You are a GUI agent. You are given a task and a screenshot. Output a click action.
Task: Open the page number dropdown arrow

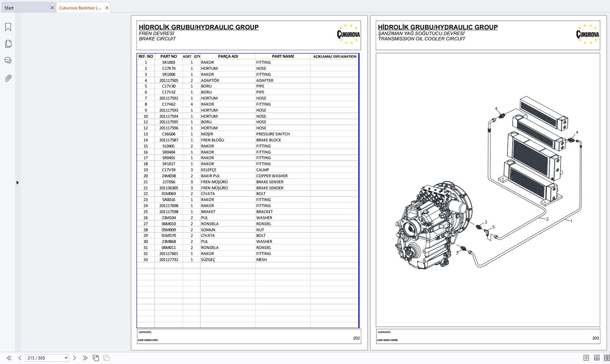[x=66, y=358]
